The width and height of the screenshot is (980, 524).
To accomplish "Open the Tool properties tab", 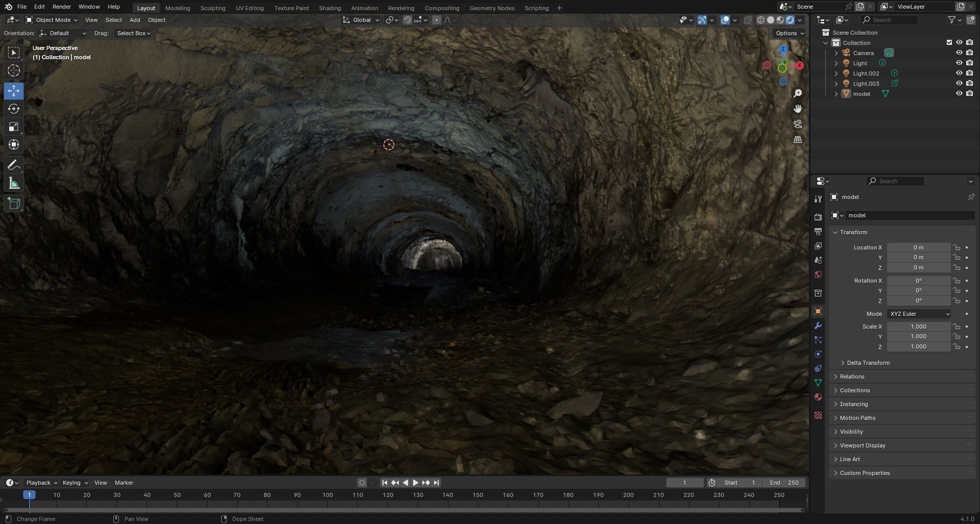I will (818, 198).
